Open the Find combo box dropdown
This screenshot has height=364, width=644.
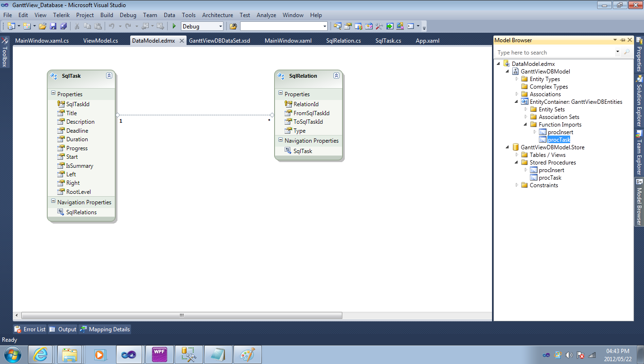tap(324, 27)
